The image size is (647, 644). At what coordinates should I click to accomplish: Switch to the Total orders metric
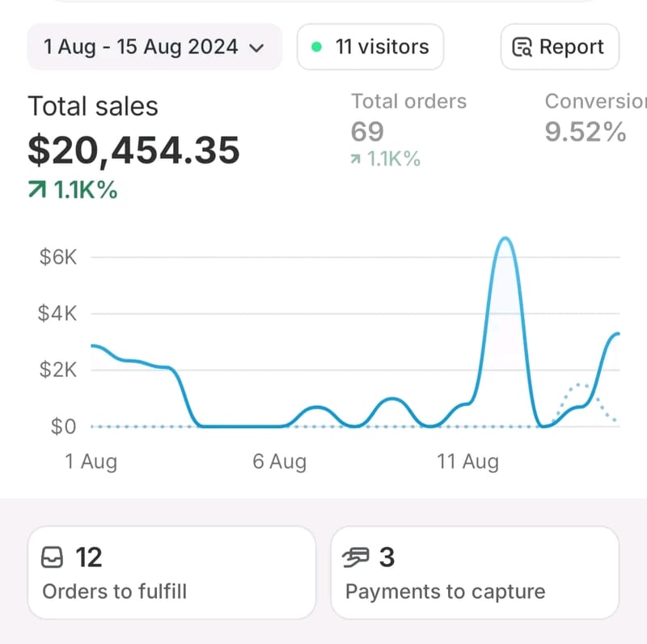pyautogui.click(x=408, y=101)
